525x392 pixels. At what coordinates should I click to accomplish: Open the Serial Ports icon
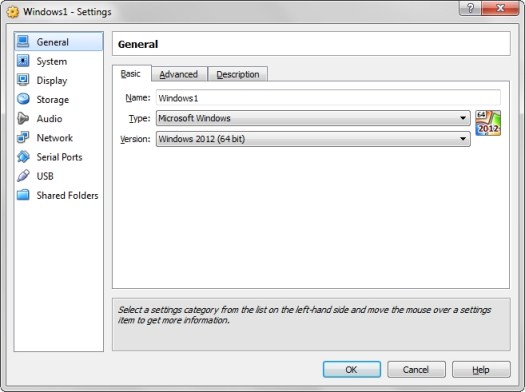[x=23, y=157]
